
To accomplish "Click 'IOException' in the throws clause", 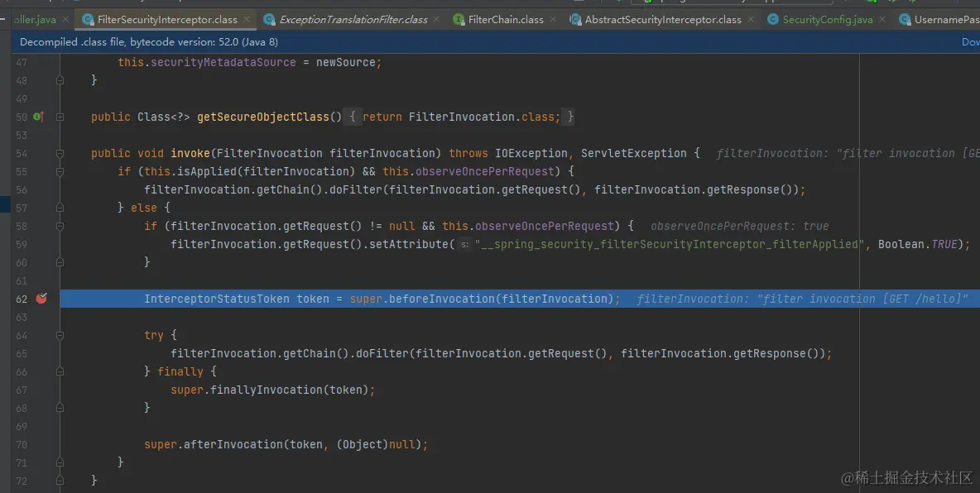I will point(531,153).
